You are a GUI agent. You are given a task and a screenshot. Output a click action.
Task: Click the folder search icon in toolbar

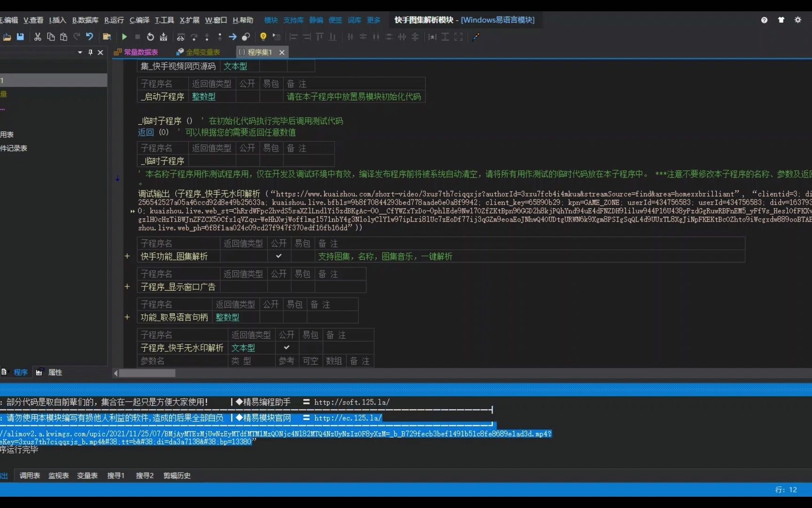[107, 37]
